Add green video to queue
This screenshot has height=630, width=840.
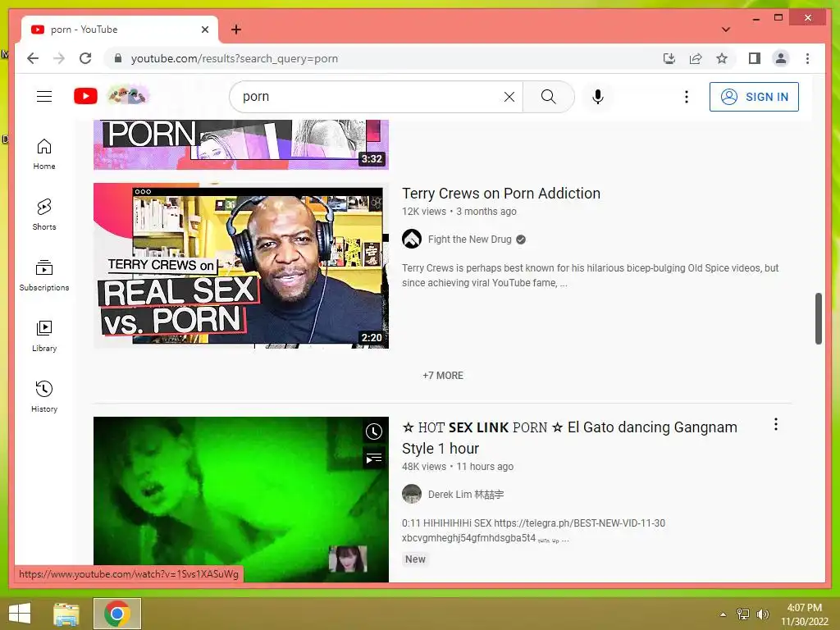coord(373,459)
